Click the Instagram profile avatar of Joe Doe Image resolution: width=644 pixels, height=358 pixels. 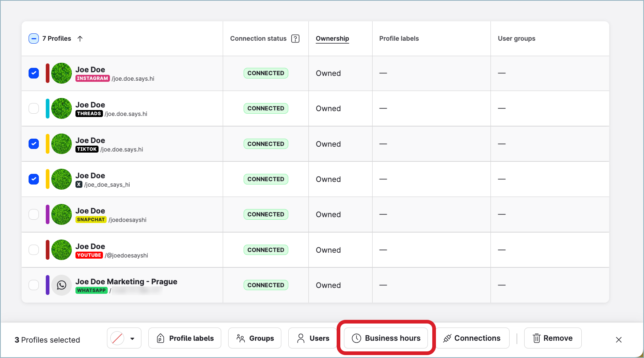pos(62,73)
